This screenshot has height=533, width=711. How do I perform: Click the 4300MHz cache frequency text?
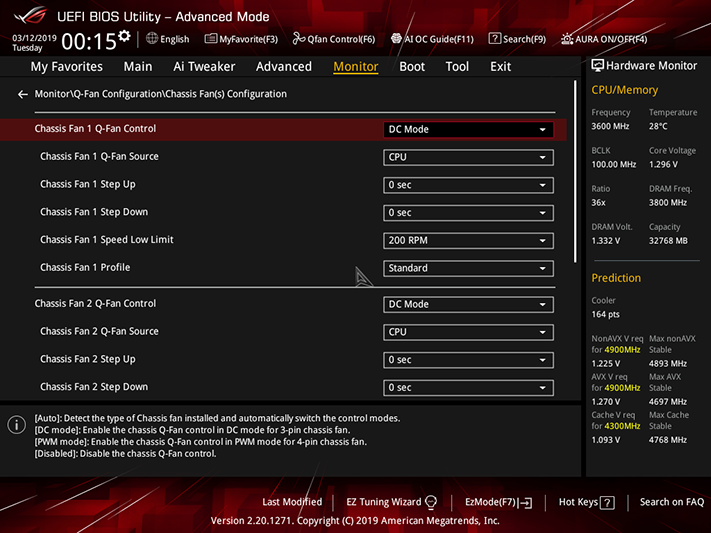click(x=622, y=426)
